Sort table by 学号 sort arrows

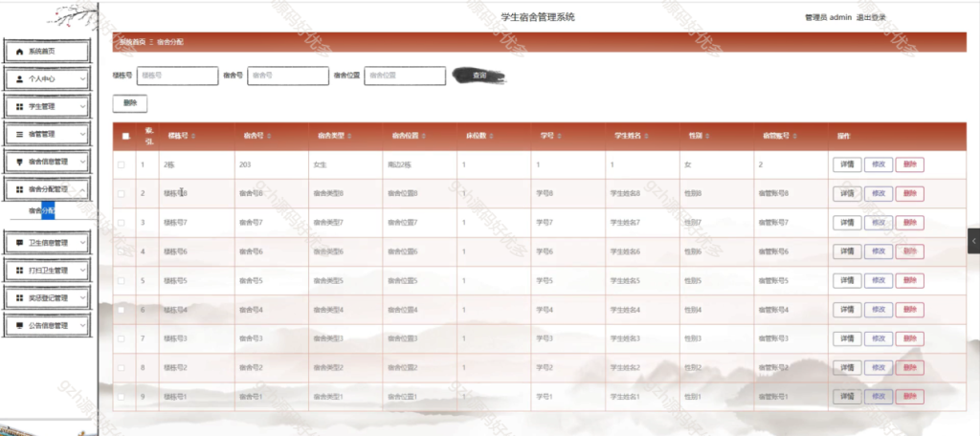pos(559,136)
